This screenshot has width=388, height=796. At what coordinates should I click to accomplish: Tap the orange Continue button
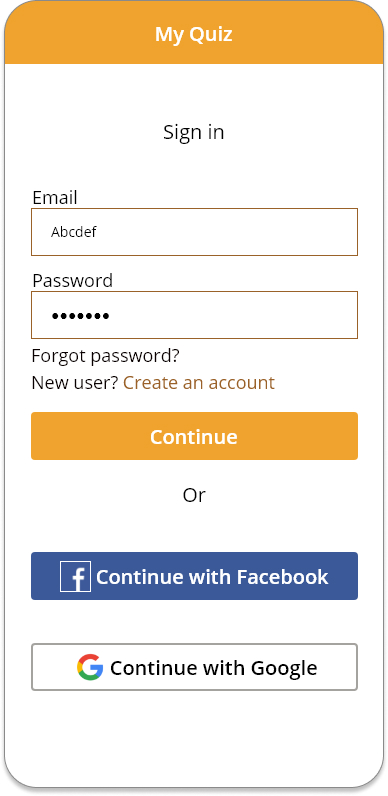[x=194, y=436]
